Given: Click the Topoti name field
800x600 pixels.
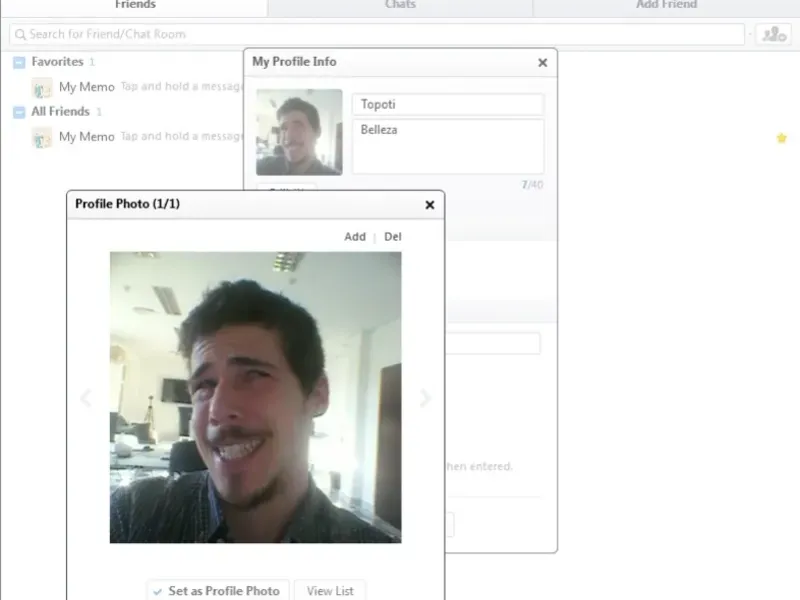Looking at the screenshot, I should pyautogui.click(x=448, y=104).
